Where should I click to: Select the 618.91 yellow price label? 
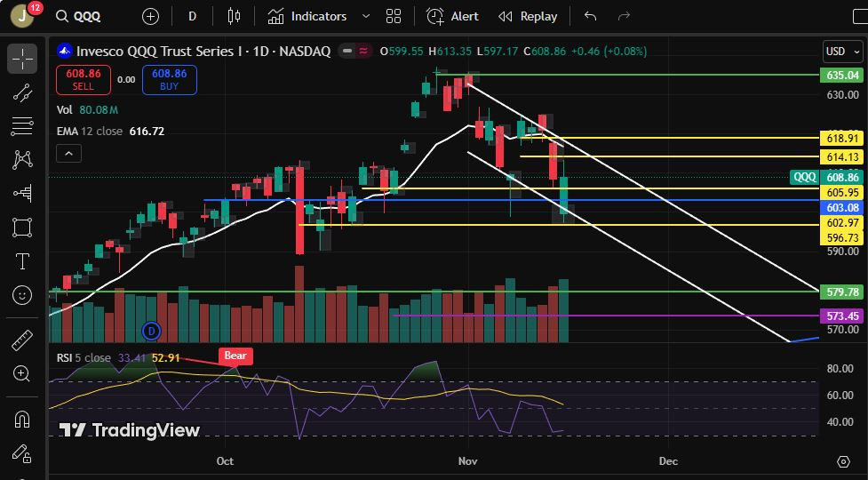coord(842,139)
